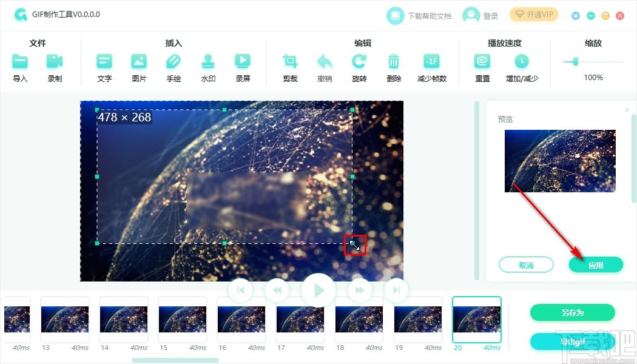Close the 预览 preview panel
This screenshot has height=364, width=637.
(x=627, y=110)
